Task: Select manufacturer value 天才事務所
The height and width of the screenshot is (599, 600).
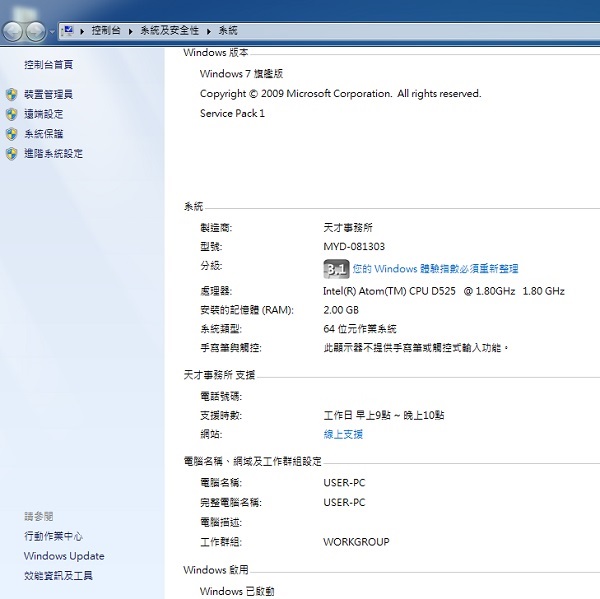Action: (348, 228)
